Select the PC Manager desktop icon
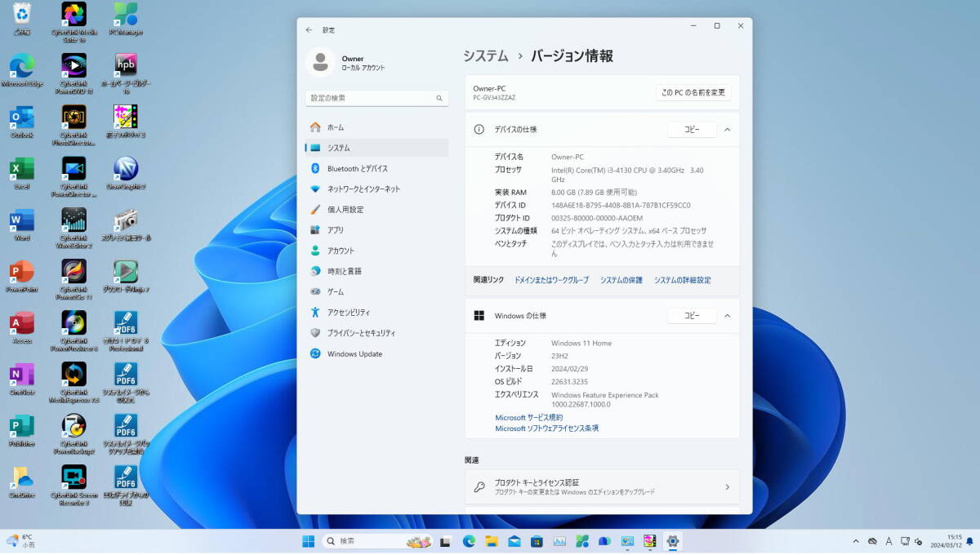 [126, 18]
